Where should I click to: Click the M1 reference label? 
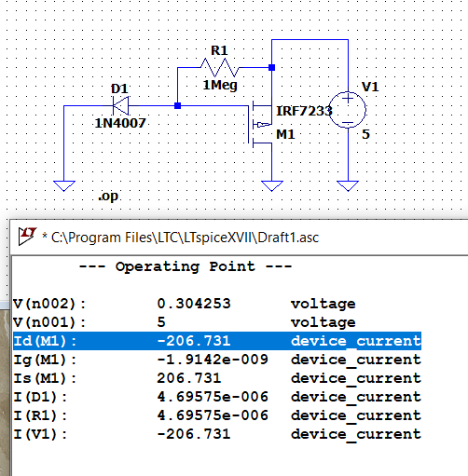[285, 134]
